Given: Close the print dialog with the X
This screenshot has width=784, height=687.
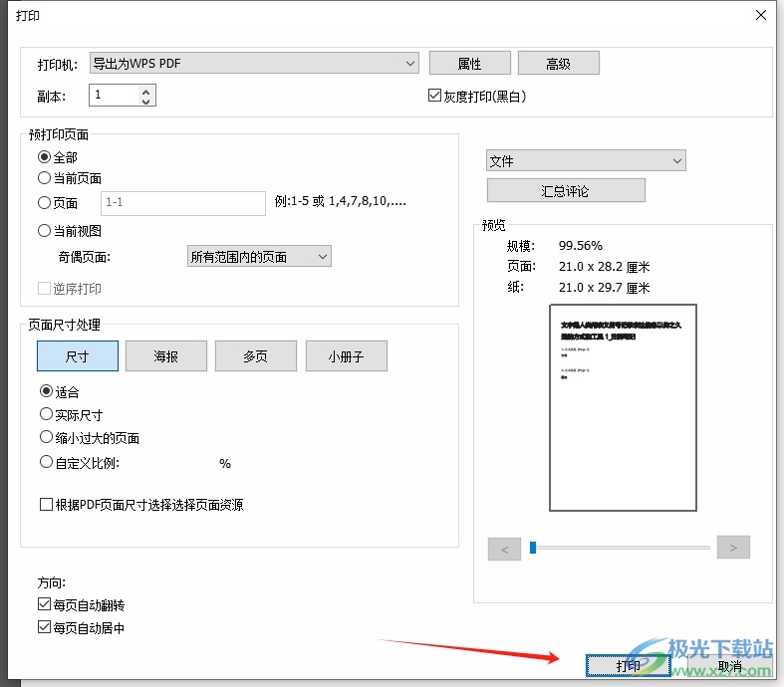Looking at the screenshot, I should [760, 16].
